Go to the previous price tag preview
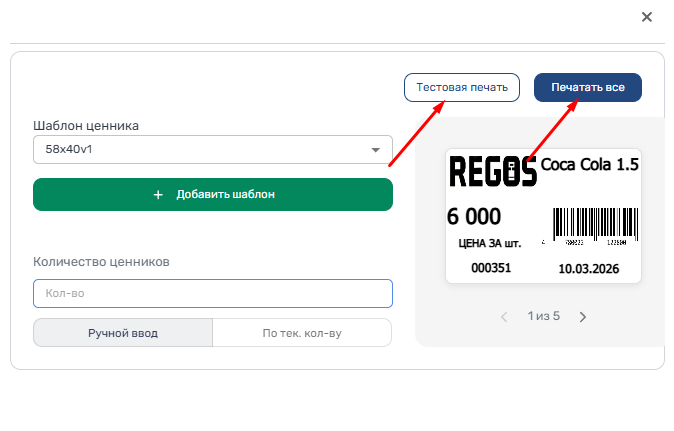This screenshot has height=431, width=674. [x=505, y=317]
